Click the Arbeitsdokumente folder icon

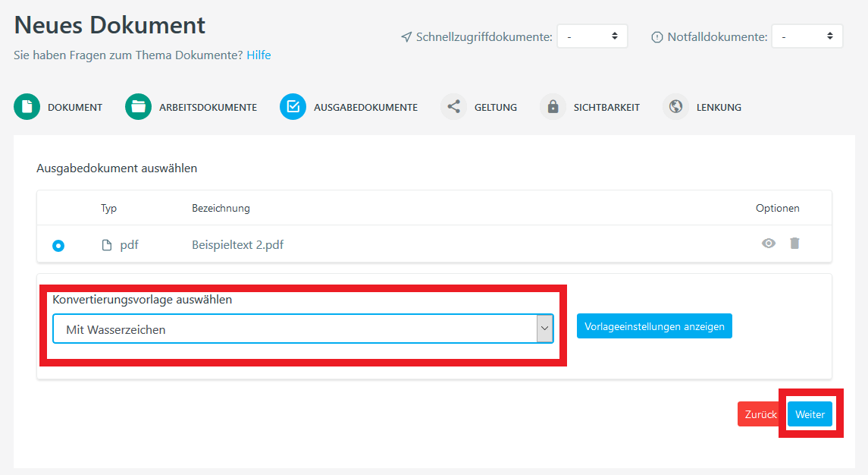tap(138, 107)
